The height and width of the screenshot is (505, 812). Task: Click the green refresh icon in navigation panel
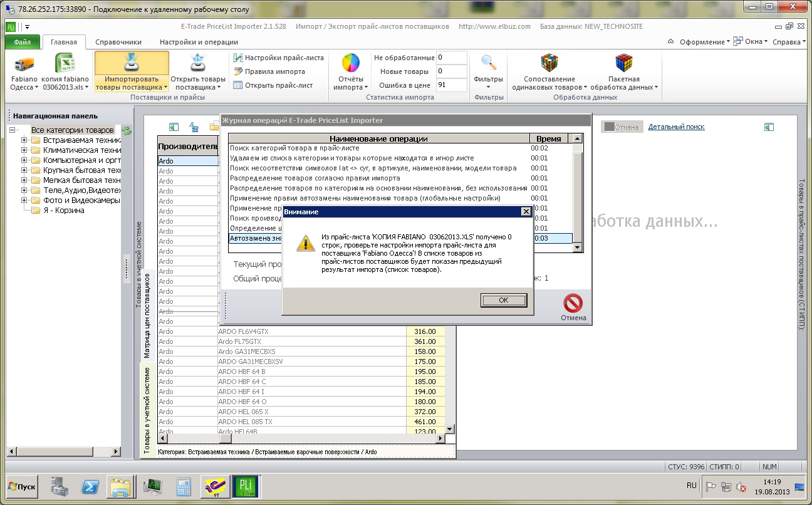(x=127, y=130)
